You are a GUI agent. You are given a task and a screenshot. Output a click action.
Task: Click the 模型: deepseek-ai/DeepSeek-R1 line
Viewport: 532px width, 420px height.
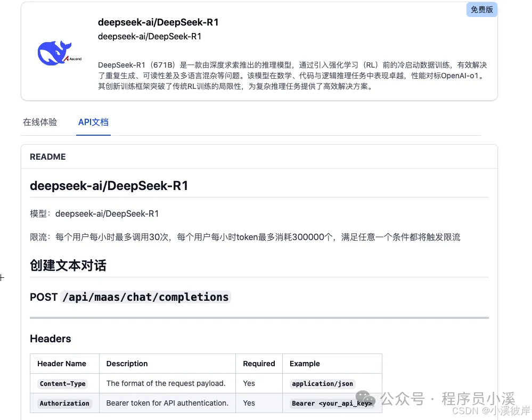click(x=94, y=214)
